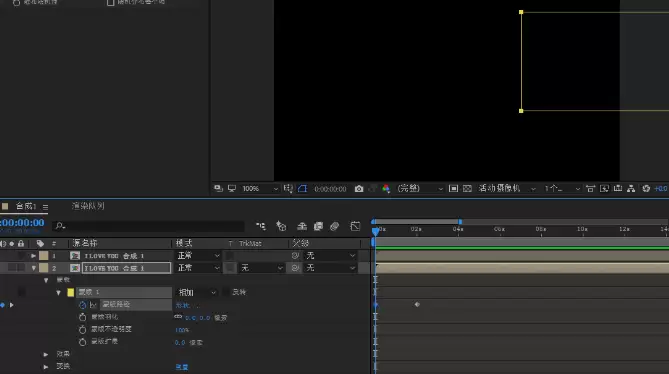Screen dimensions: 669x374
Task: Click the region of interest icon
Action: pyautogui.click(x=453, y=188)
